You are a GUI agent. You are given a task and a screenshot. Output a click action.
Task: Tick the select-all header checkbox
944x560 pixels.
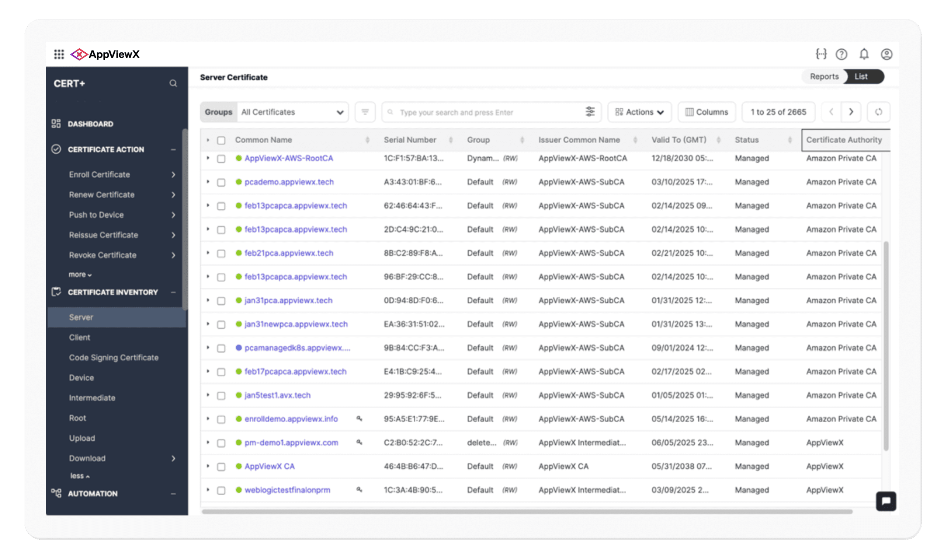pyautogui.click(x=221, y=140)
